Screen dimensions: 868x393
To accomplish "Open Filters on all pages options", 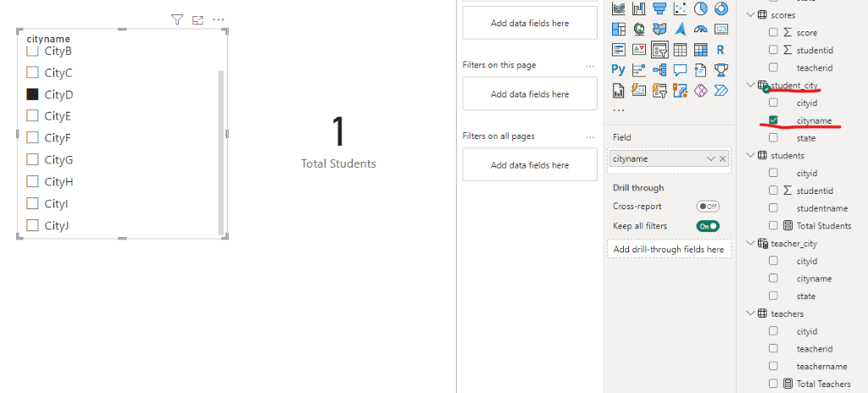I will 590,136.
